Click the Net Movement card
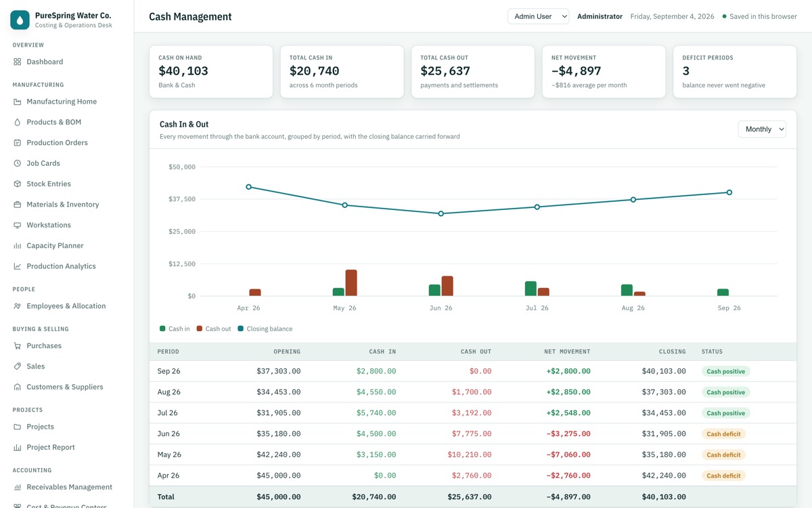This screenshot has width=812, height=508. click(604, 72)
